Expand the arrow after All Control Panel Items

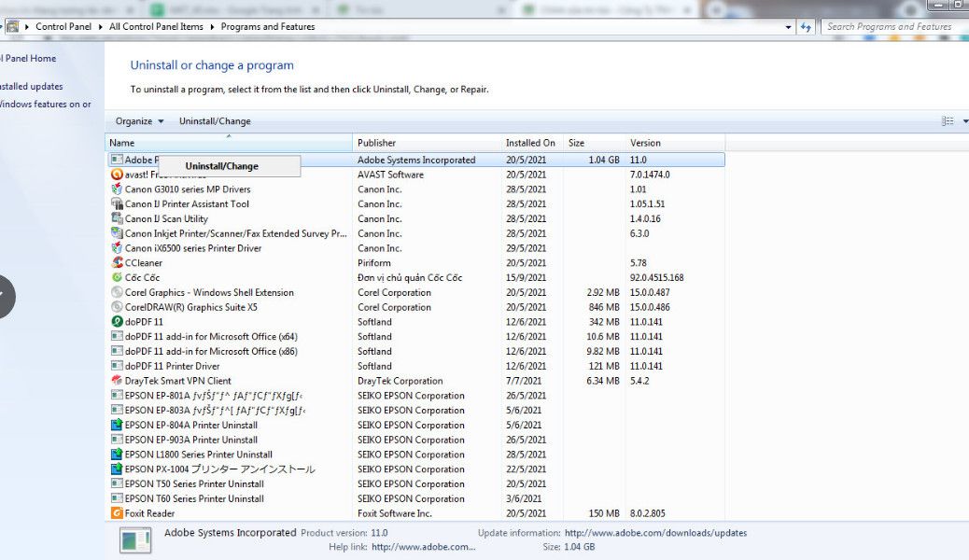coord(212,26)
